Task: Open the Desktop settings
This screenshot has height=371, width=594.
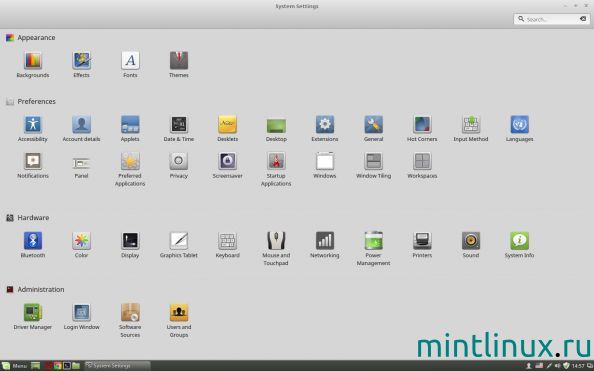Action: tap(276, 128)
